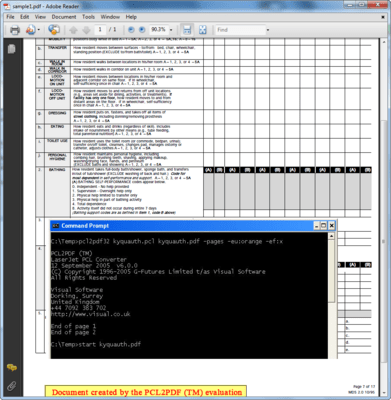Open the File menu
This screenshot has width=391, height=400.
pyautogui.click(x=10, y=17)
